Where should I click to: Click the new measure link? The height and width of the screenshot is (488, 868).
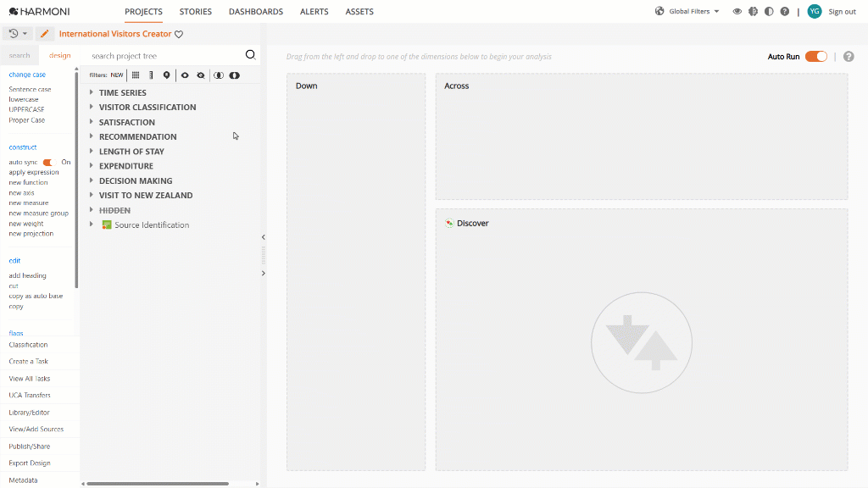click(x=28, y=203)
